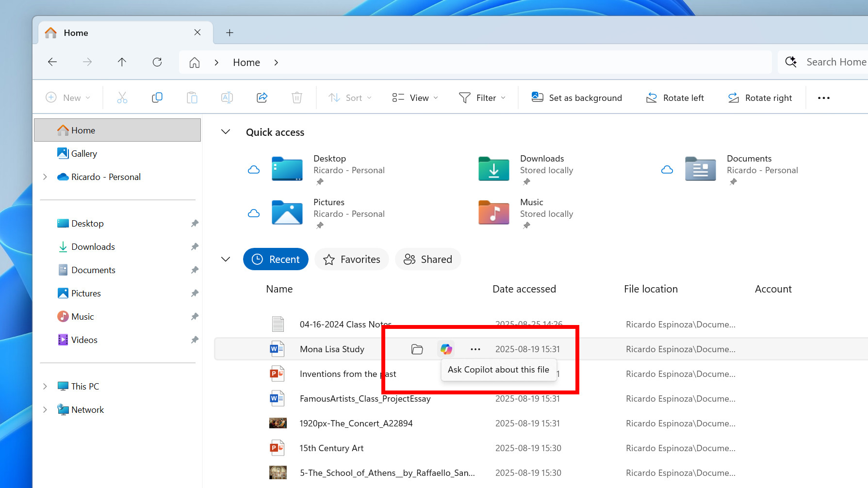Screen dimensions: 868x488
Task: Click the Search Home input field
Action: [x=835, y=62]
